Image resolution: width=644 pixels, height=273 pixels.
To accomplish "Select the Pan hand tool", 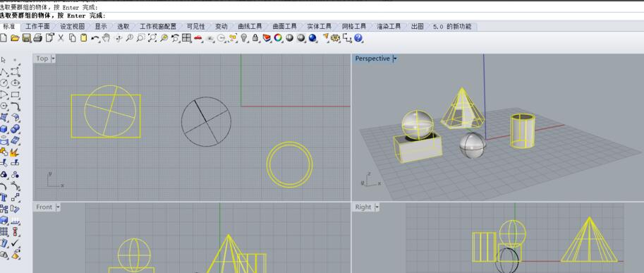I will (107, 38).
